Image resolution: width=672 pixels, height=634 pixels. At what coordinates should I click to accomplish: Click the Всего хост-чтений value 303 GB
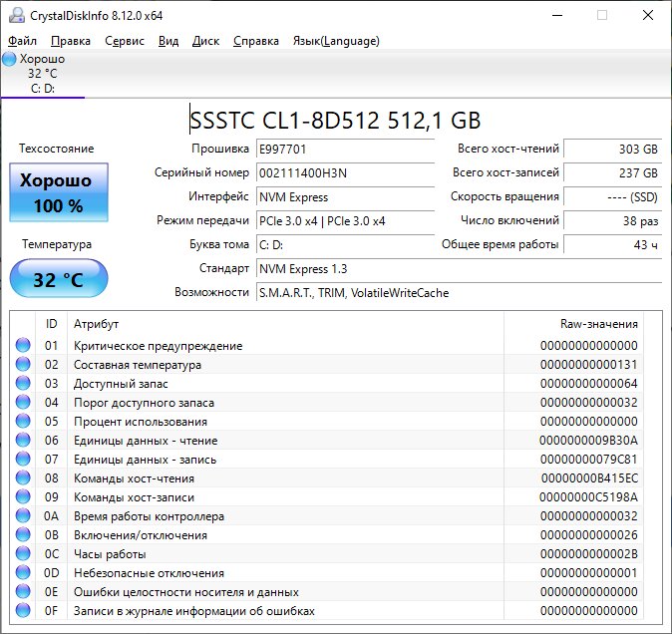tap(613, 150)
